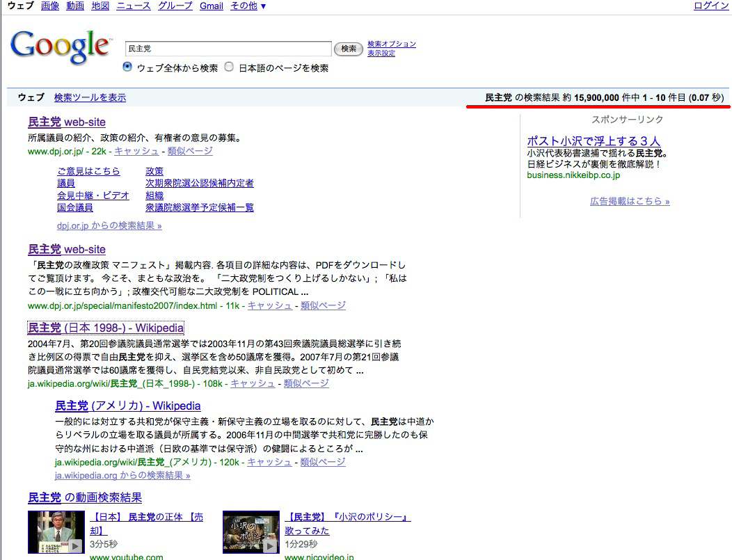
Task: Open キャッシュ link for manifesto2007 result
Action: click(269, 305)
